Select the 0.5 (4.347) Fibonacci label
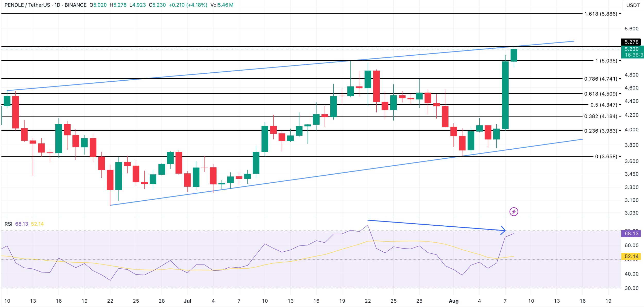 pyautogui.click(x=604, y=105)
